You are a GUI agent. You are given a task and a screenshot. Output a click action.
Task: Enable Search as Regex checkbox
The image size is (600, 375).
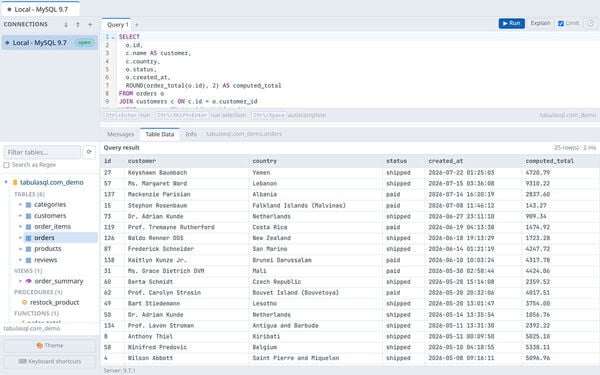pos(6,165)
